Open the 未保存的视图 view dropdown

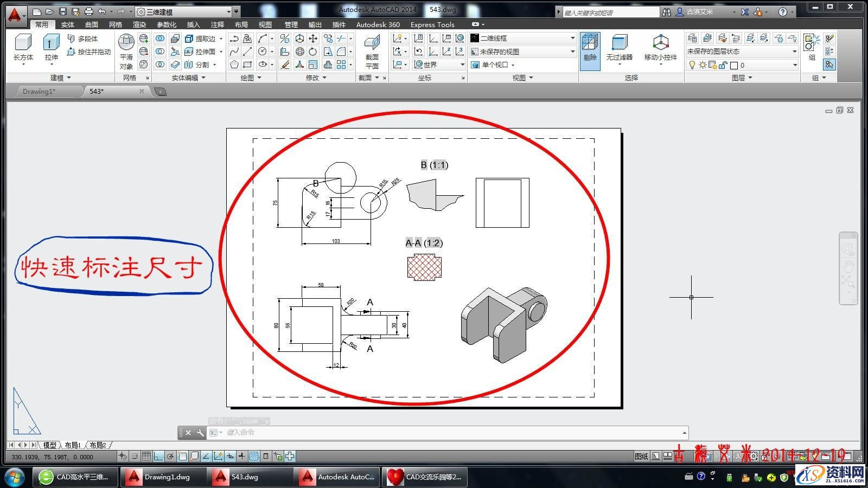point(573,52)
